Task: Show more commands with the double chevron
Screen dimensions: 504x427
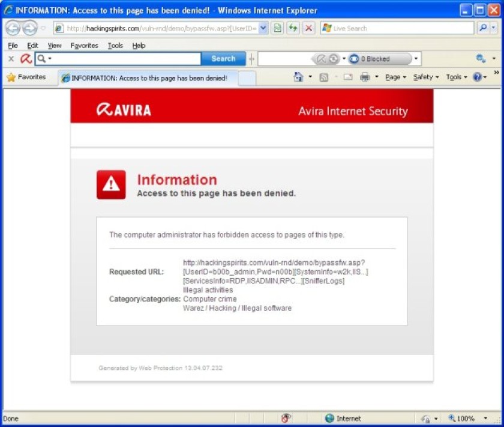Action: point(497,73)
